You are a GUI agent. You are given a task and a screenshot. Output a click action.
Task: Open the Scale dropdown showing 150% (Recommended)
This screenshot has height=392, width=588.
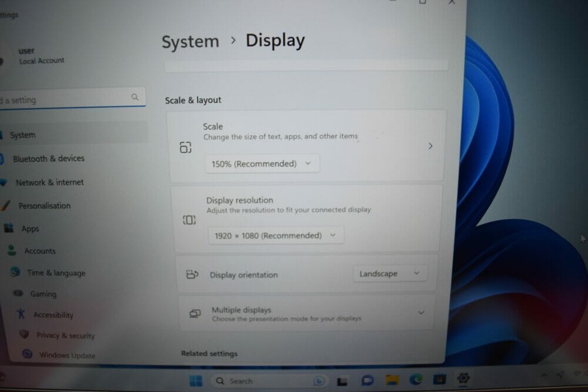(x=262, y=163)
